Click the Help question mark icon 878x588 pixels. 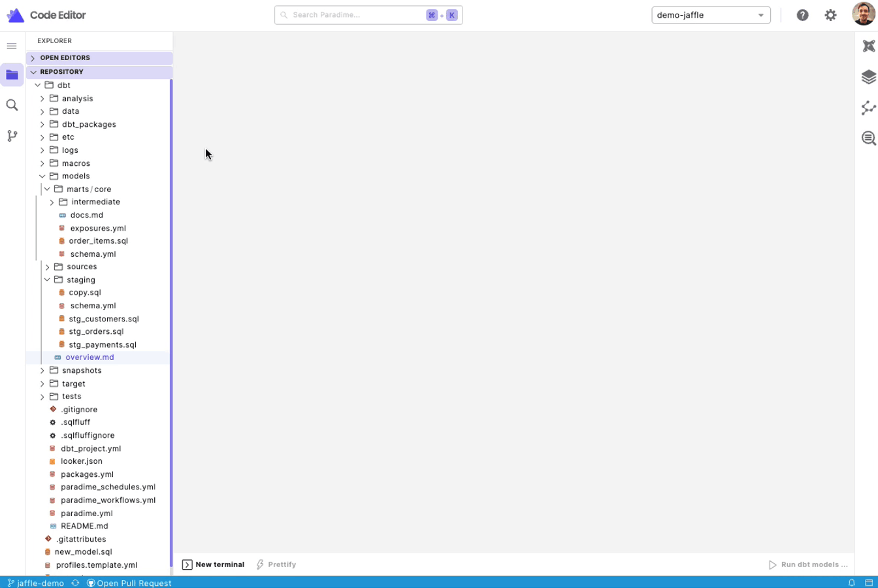(x=802, y=15)
